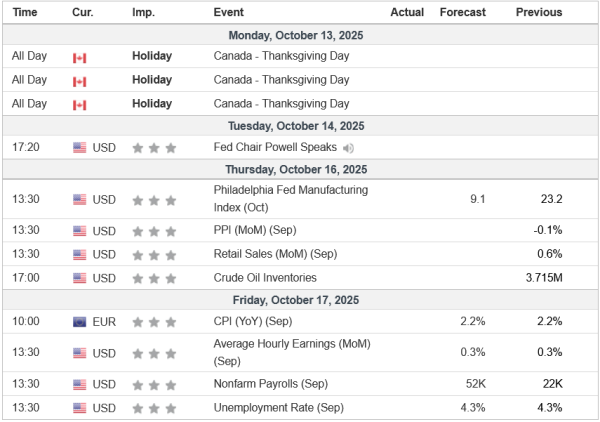Open Philadelphia Fed Manufacturing Index event
Viewport: 600px width, 422px height.
pos(290,199)
